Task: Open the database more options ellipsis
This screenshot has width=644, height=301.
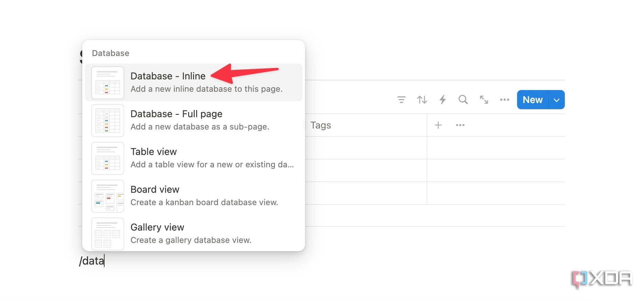Action: pos(504,100)
